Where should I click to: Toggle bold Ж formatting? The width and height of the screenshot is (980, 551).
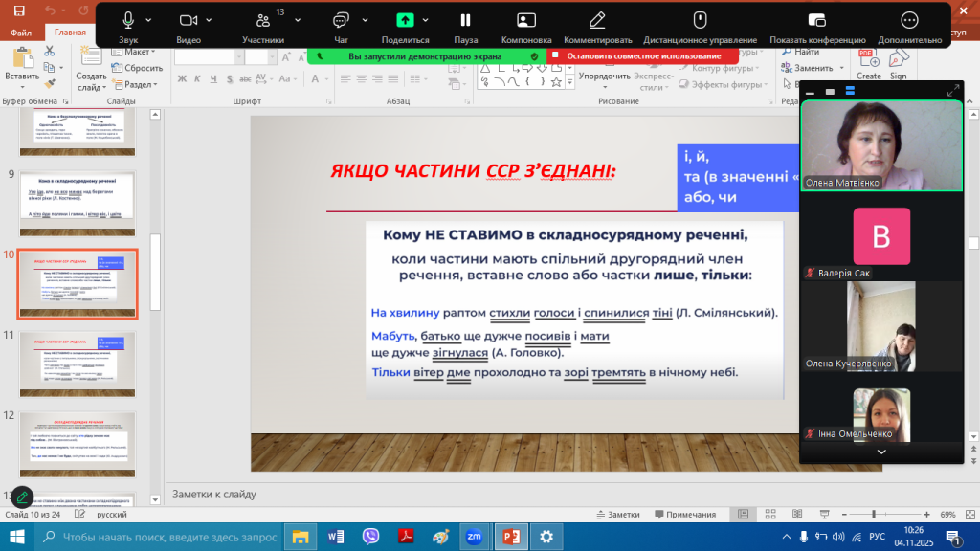click(182, 78)
